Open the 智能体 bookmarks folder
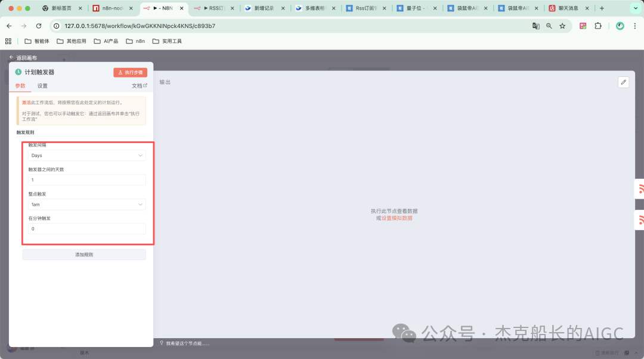 (x=37, y=41)
